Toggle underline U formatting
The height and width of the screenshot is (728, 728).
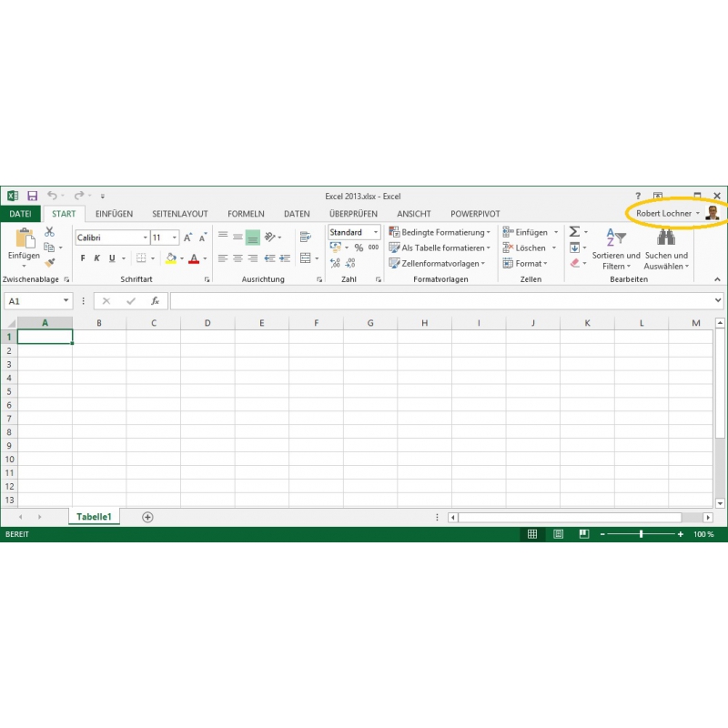click(x=113, y=258)
